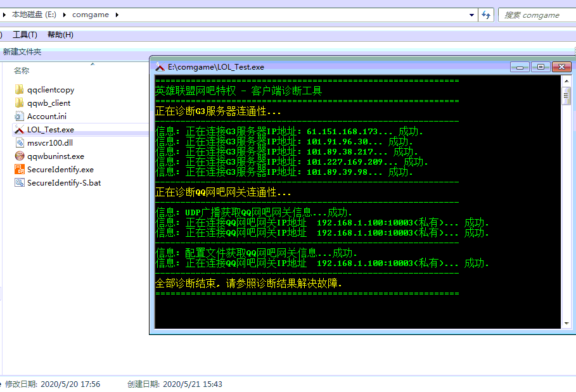Minimize the LOL_Test.exe console window
Viewport: 576px width, 392px height.
click(x=520, y=66)
